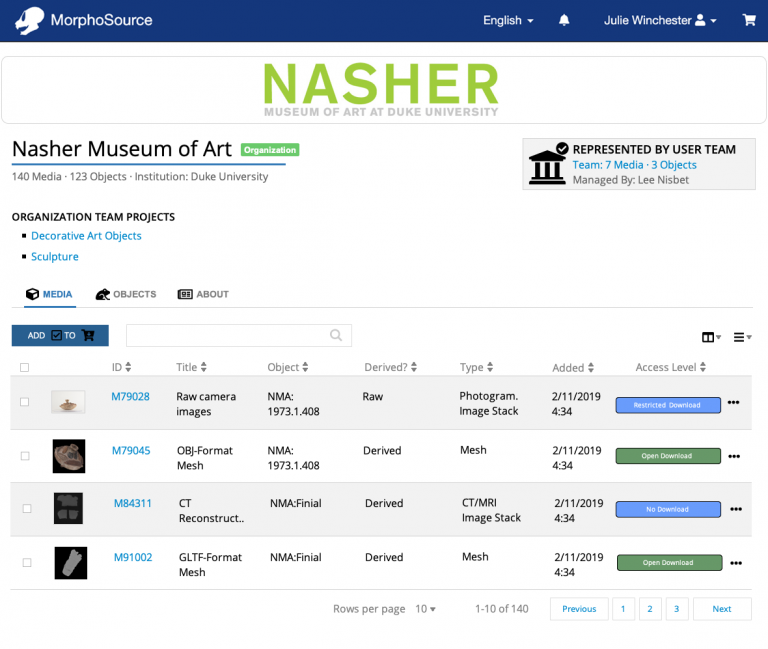
Task: Open the notifications bell icon
Action: tap(564, 20)
